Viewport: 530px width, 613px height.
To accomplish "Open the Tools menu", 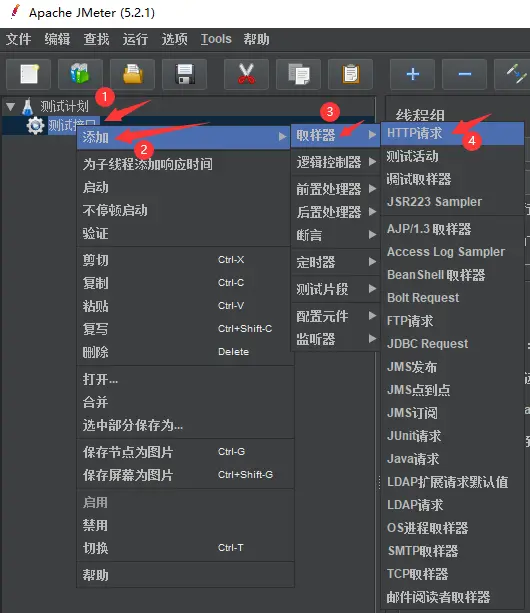I will (x=216, y=39).
